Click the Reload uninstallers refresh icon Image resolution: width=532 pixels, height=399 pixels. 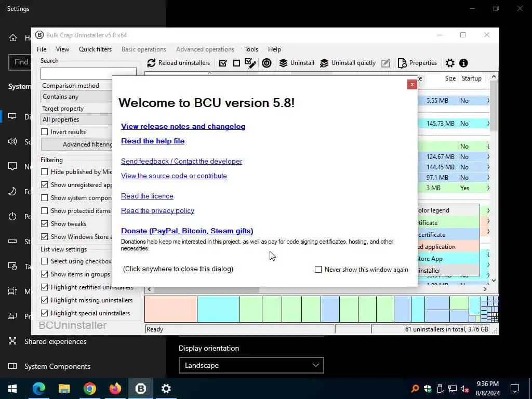pyautogui.click(x=151, y=63)
